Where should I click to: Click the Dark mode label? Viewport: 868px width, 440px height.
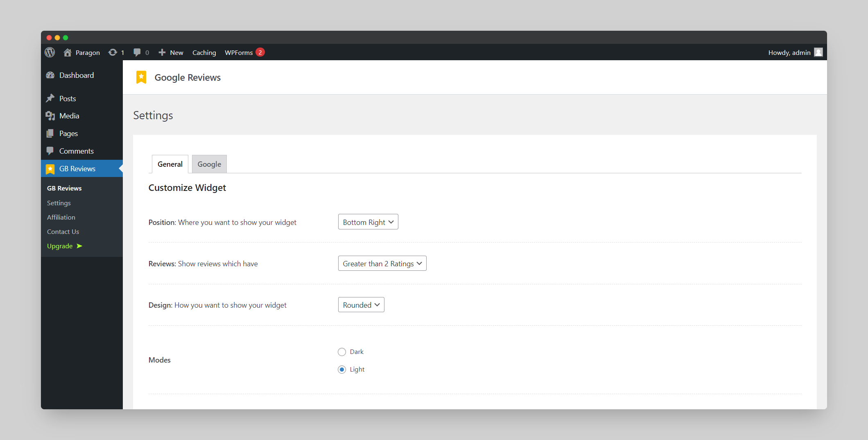click(x=357, y=352)
